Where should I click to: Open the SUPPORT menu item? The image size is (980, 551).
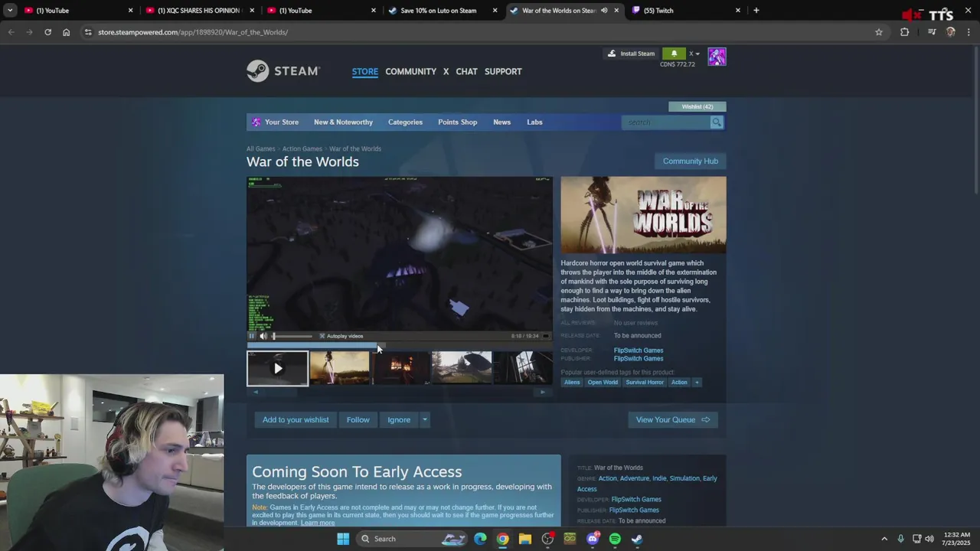503,71
